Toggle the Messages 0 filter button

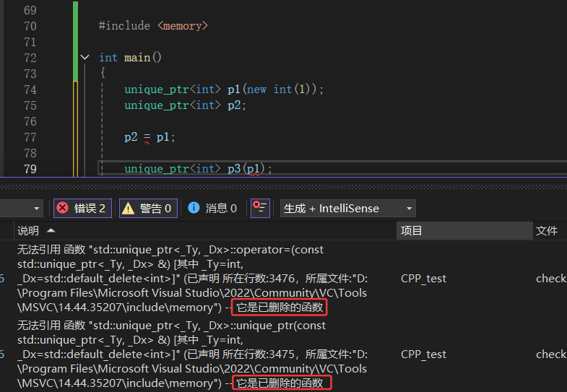tap(212, 209)
